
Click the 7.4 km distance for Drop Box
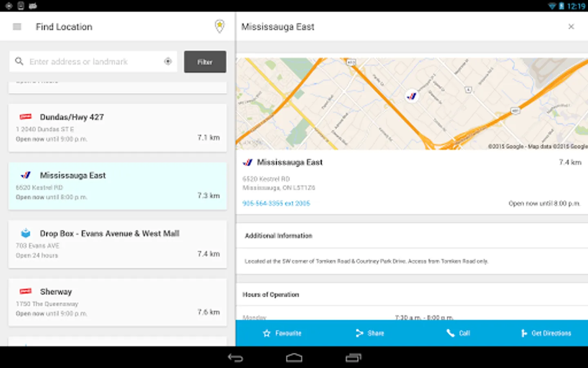click(x=209, y=254)
